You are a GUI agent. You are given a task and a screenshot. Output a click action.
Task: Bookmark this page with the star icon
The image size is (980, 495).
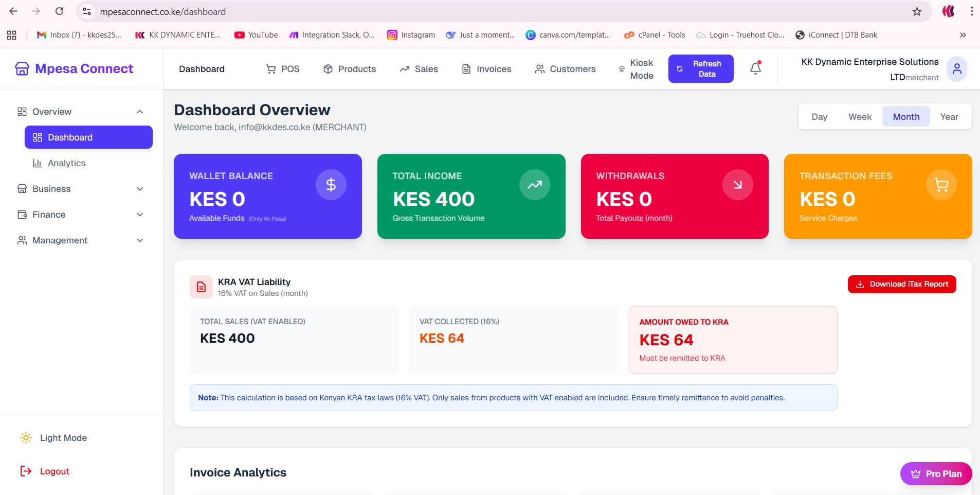click(917, 11)
